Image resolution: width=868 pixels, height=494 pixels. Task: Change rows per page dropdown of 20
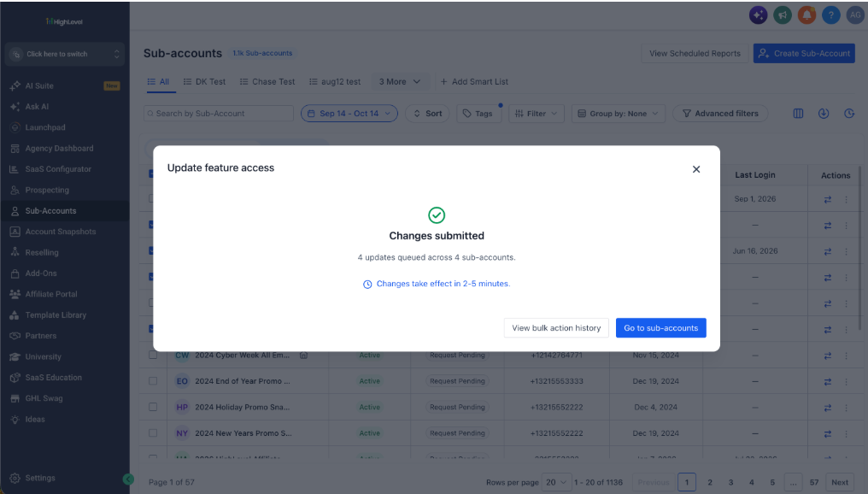click(x=556, y=482)
